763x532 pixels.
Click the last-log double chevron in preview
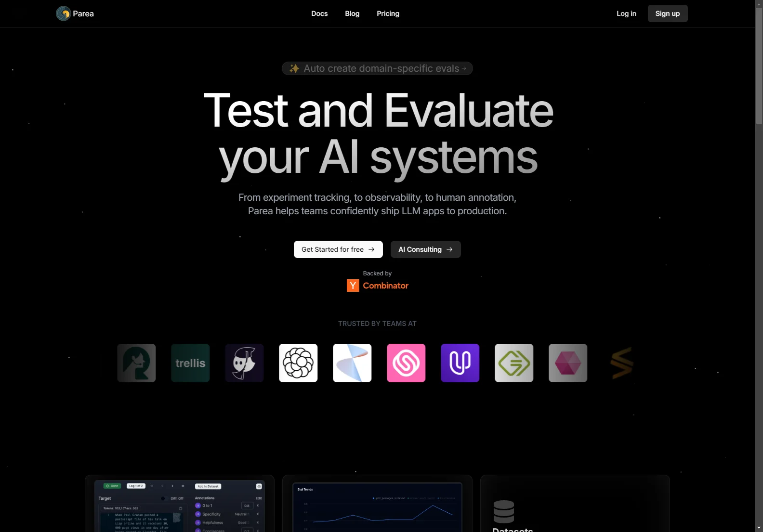[183, 486]
